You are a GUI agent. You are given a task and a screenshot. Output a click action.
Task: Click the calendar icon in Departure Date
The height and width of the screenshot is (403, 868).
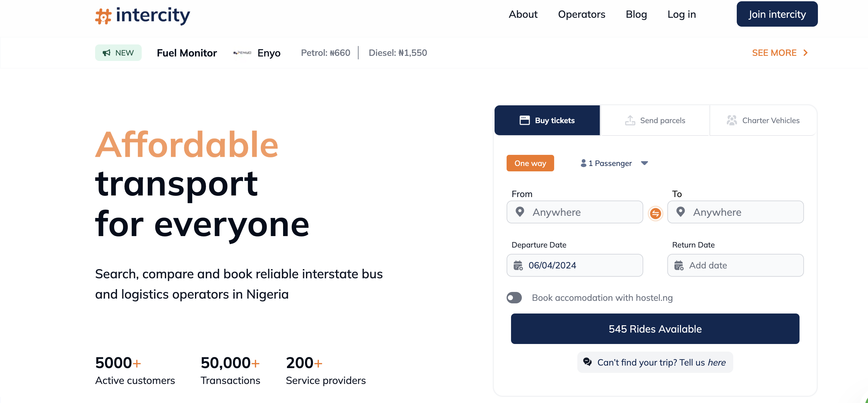click(518, 265)
